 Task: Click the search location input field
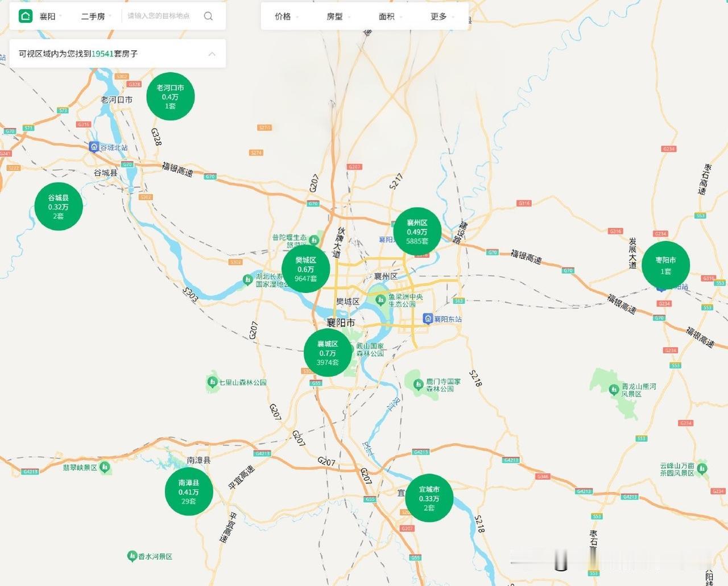point(159,16)
